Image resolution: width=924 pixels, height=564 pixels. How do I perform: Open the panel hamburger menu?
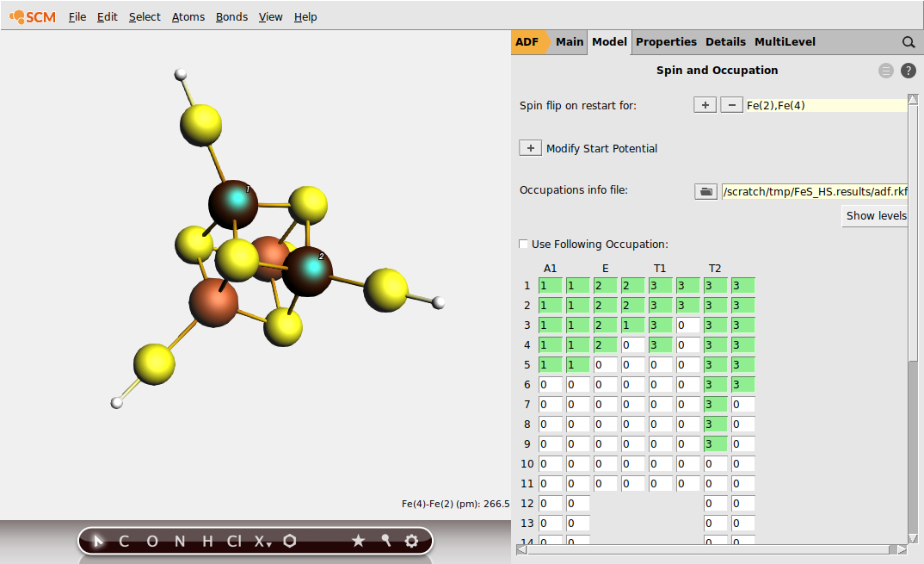(x=885, y=71)
